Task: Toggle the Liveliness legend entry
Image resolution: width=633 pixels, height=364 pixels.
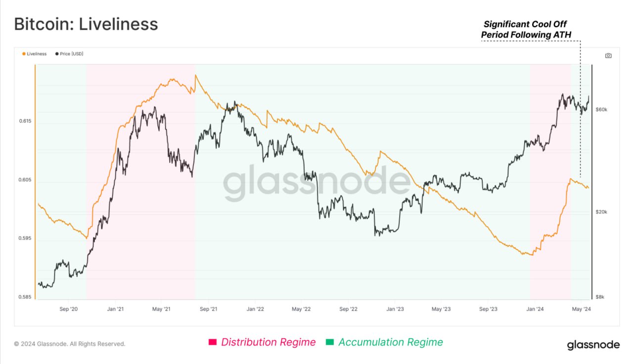Action: coord(35,53)
